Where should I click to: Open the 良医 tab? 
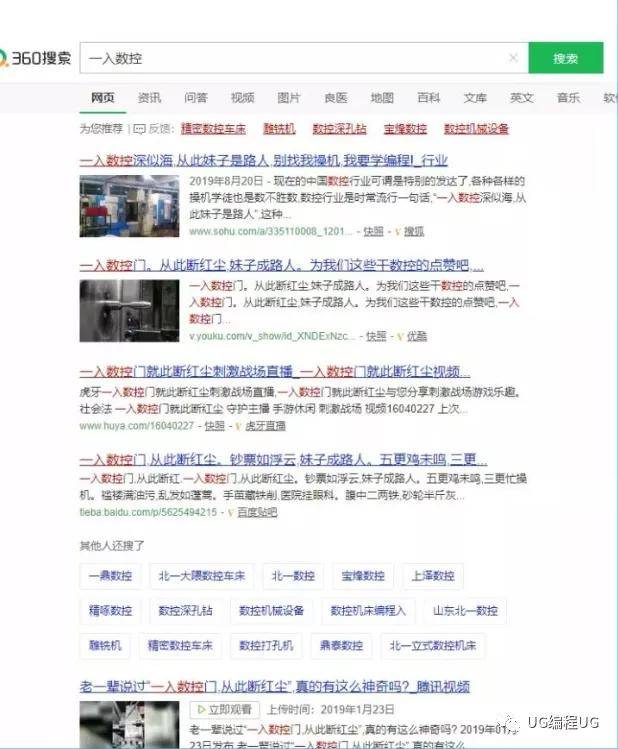(335, 98)
